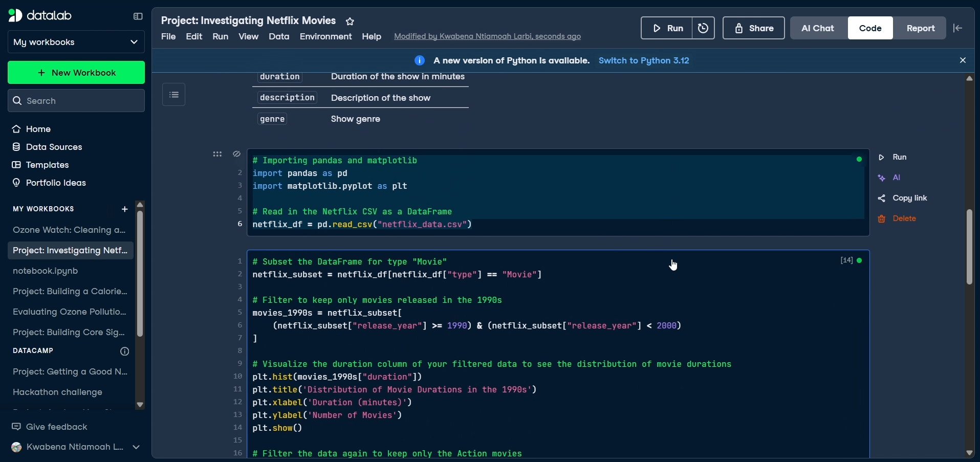Screen dimensions: 980x462
Task: Collapse the right panel arrow icon
Action: coord(959,28)
